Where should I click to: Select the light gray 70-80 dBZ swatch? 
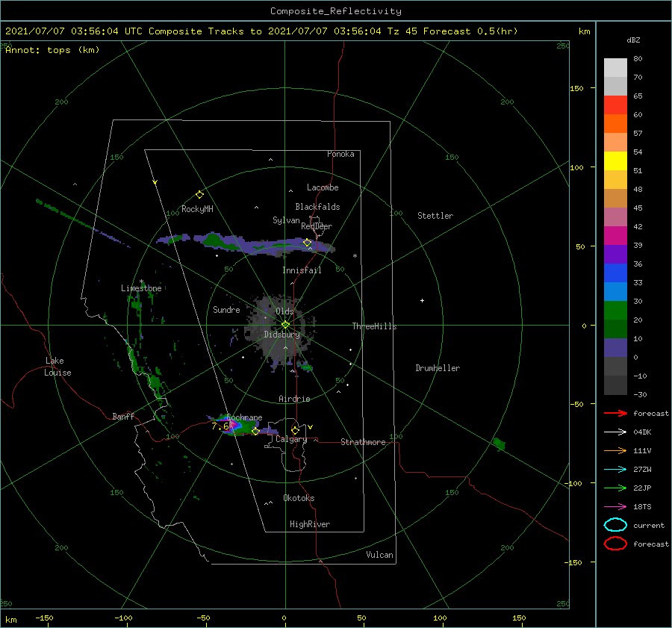(x=615, y=68)
